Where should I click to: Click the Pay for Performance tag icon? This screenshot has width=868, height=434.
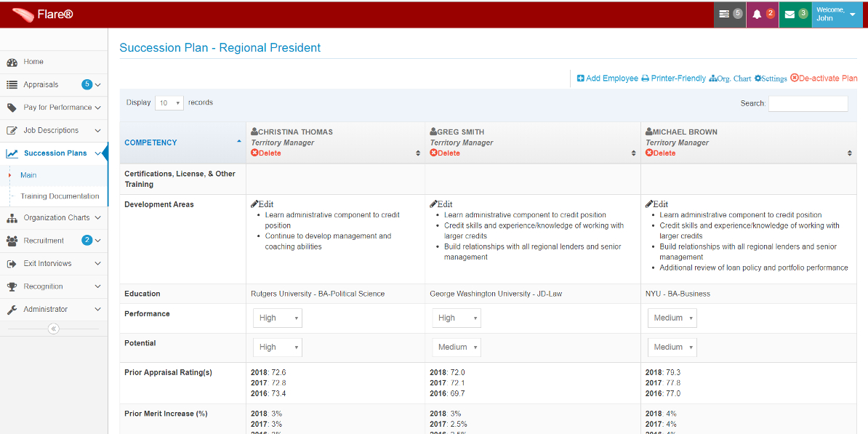click(x=12, y=108)
